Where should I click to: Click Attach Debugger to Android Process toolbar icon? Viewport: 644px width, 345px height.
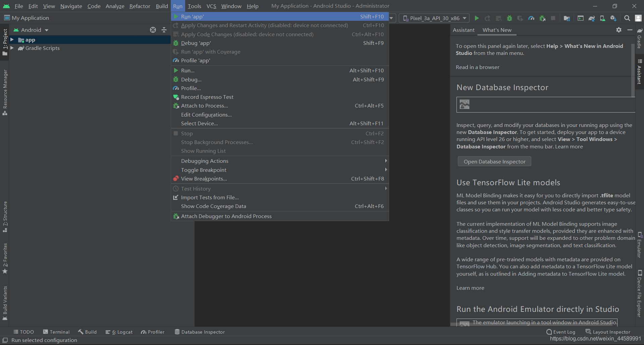click(542, 18)
